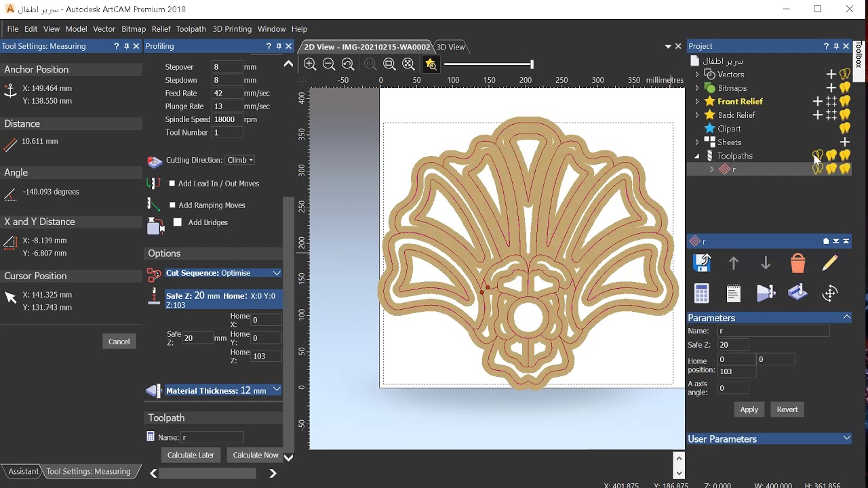Zoom out of the 2D view
The height and width of the screenshot is (488, 868).
[x=329, y=64]
